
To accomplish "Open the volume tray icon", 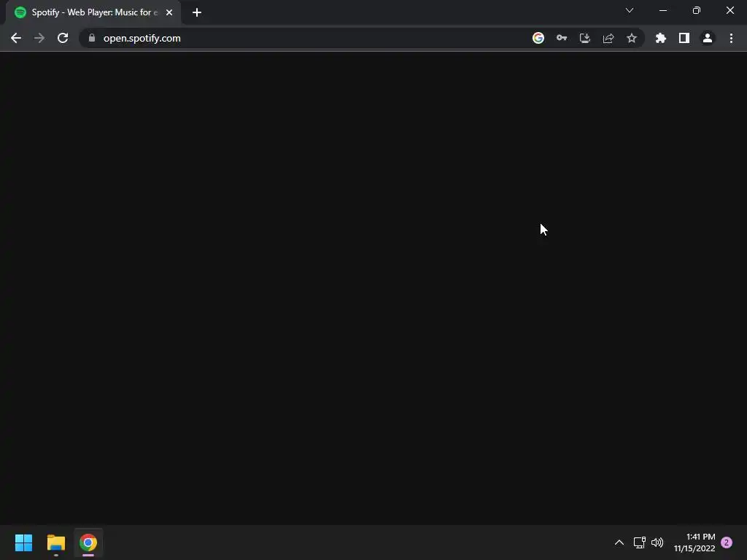I will click(657, 542).
